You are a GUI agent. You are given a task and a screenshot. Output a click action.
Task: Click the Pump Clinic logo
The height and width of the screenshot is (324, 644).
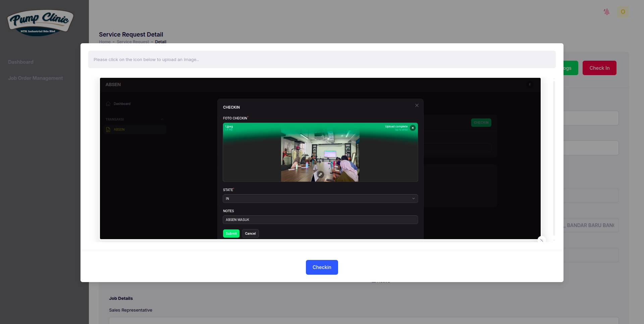point(40,22)
